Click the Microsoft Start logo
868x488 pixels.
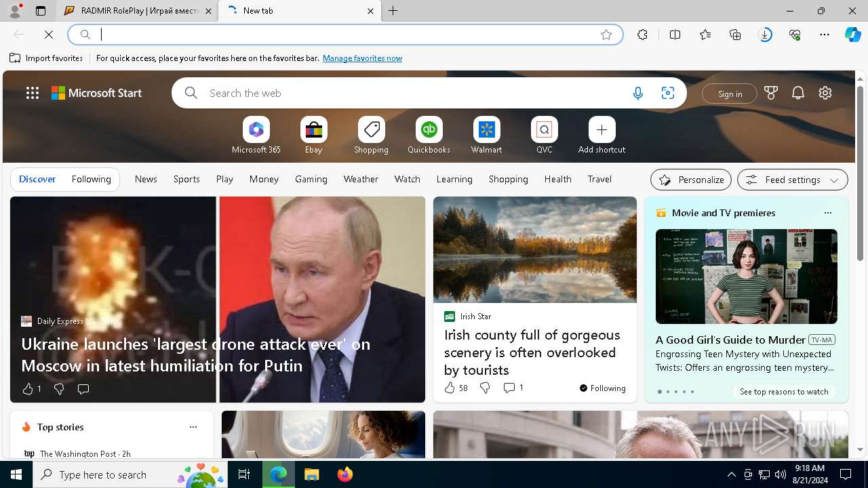coord(97,93)
